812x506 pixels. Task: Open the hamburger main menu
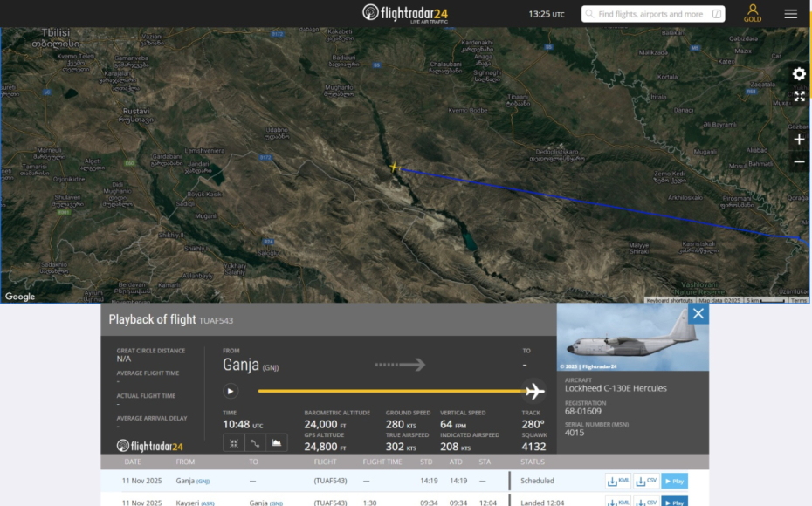[x=790, y=14]
